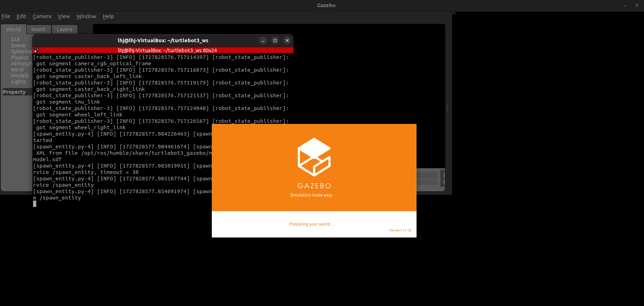Click 'got segment caster_back_left_link' line

89,76
